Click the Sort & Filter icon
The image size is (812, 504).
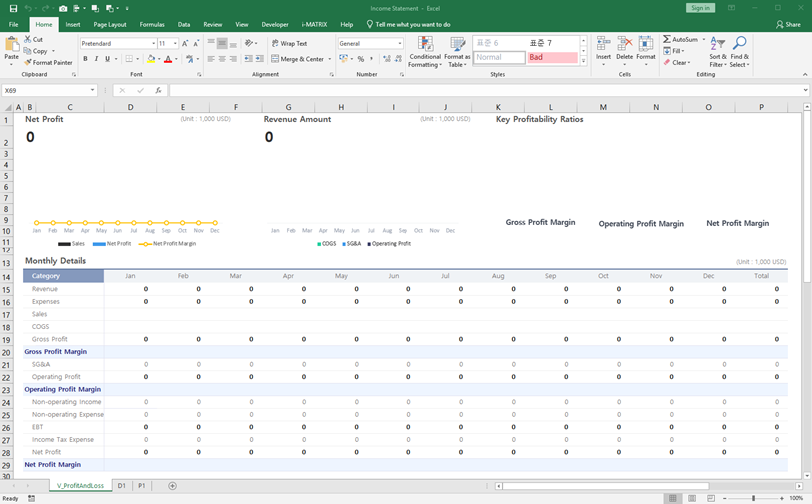717,44
